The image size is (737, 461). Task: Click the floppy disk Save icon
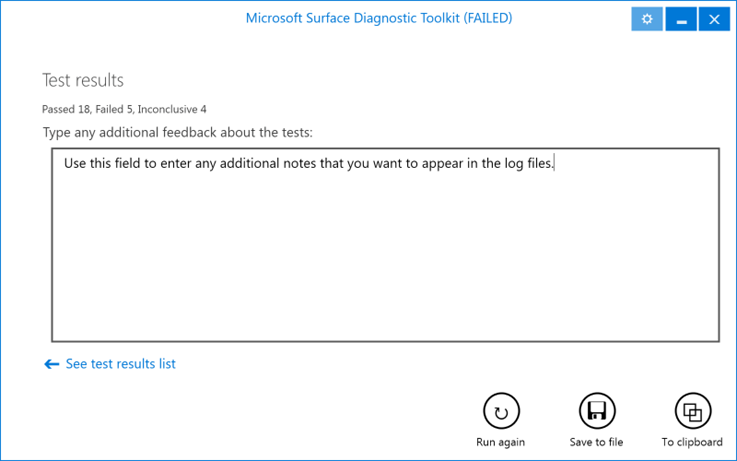[x=597, y=411]
